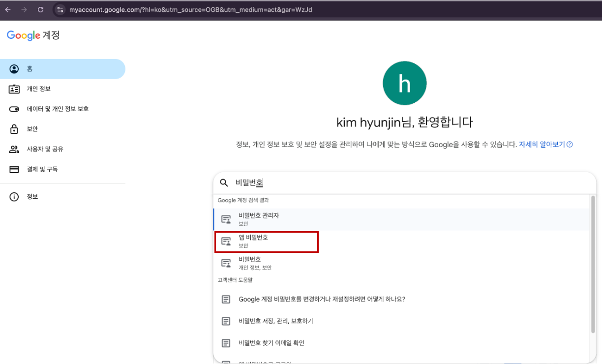Click document icon beside 비밀번호 찾기 이메일 확인

(x=226, y=343)
